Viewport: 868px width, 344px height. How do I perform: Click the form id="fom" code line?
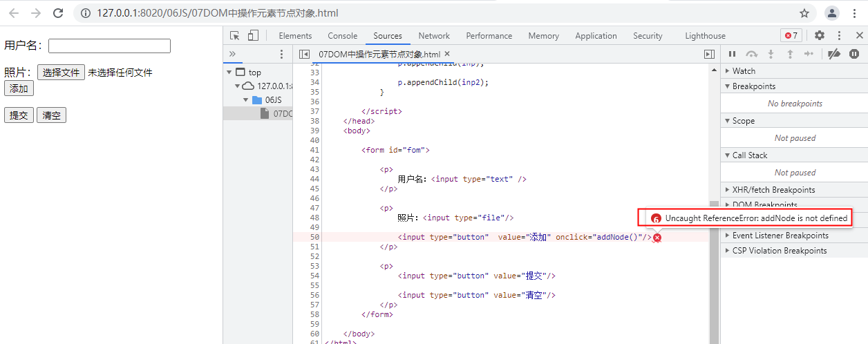click(395, 150)
